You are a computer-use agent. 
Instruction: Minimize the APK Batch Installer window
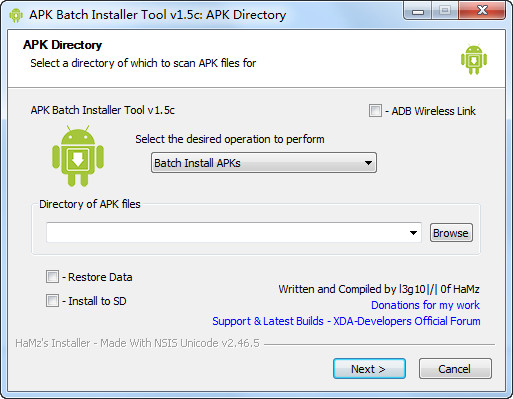click(417, 11)
